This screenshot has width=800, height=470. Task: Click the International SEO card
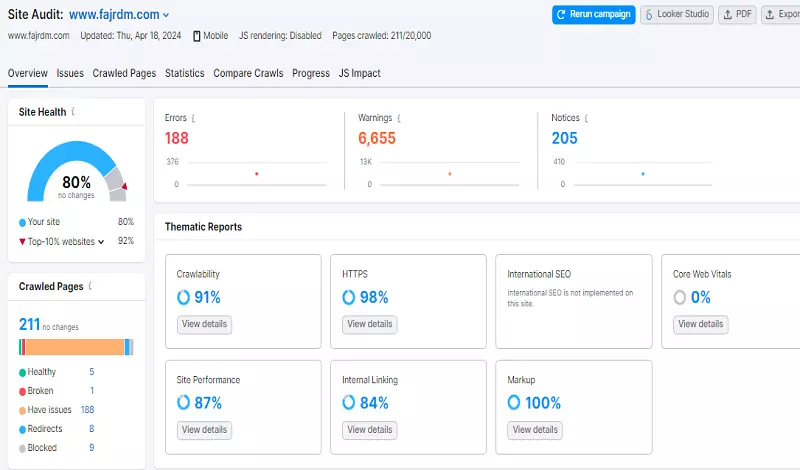click(573, 301)
